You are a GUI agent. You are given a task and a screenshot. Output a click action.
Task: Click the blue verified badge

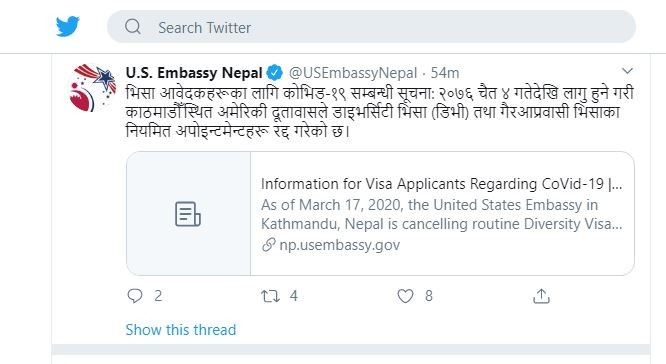tap(274, 73)
